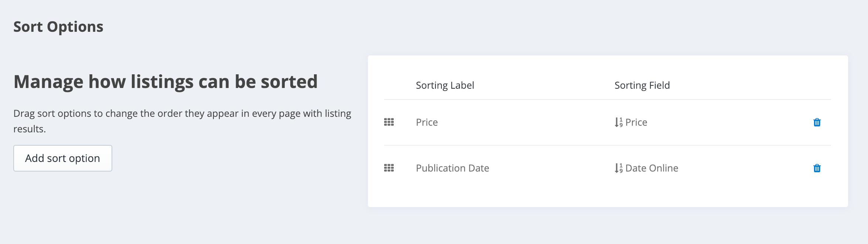
Task: Click the Price sorting field value
Action: (636, 122)
